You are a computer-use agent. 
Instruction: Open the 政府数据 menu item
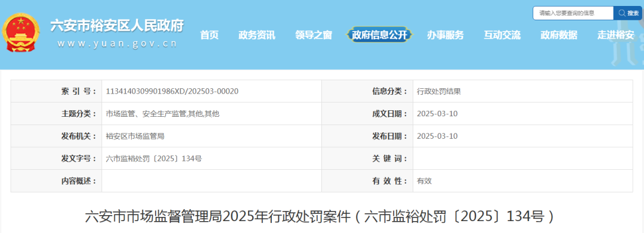click(559, 35)
